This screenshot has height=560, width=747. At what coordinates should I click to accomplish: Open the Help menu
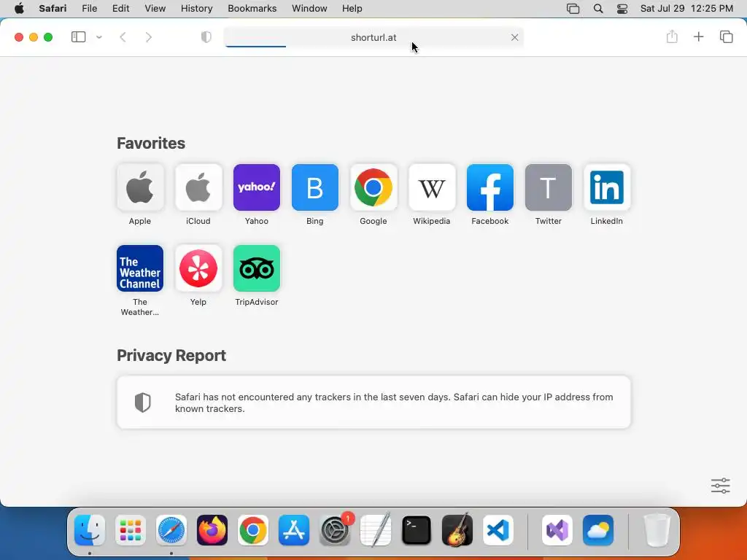(352, 9)
